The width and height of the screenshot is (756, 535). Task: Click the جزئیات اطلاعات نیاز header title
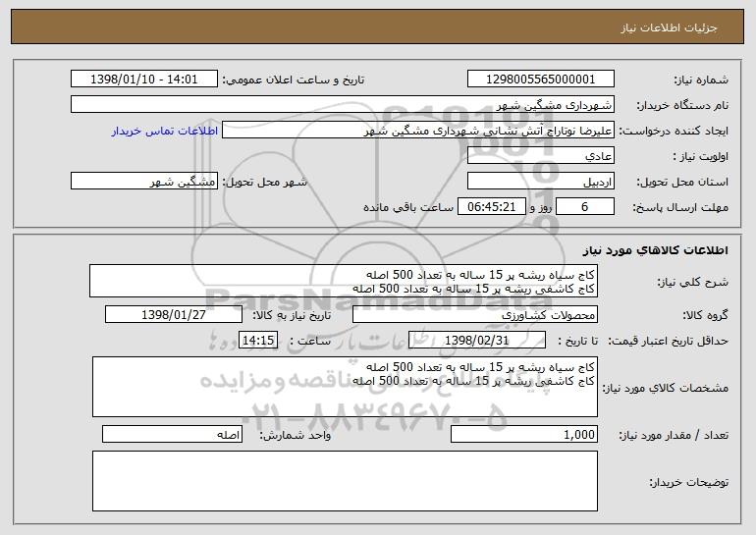(669, 27)
